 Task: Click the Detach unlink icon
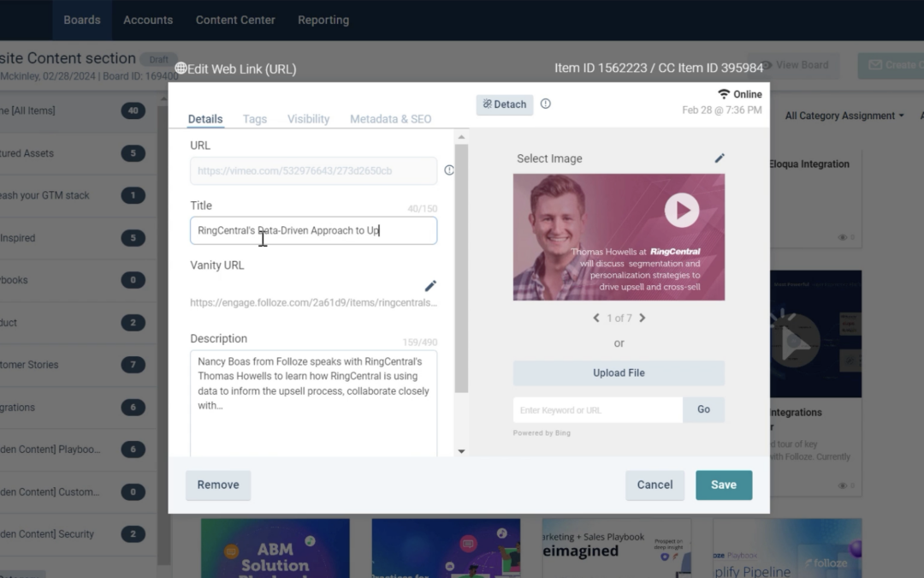pos(488,104)
